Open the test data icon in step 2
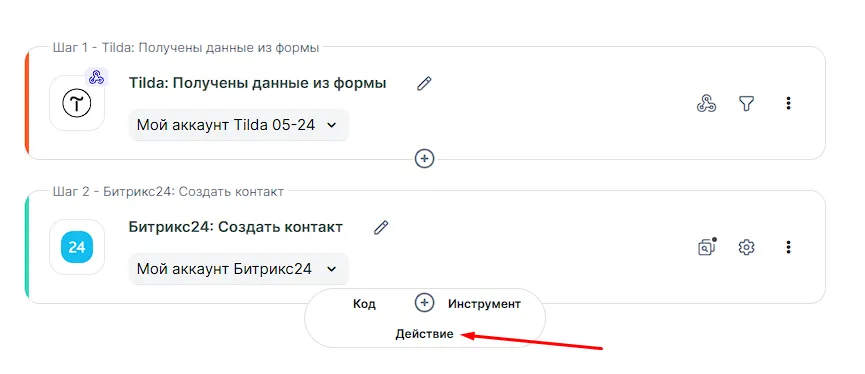865x374 pixels. [x=707, y=247]
